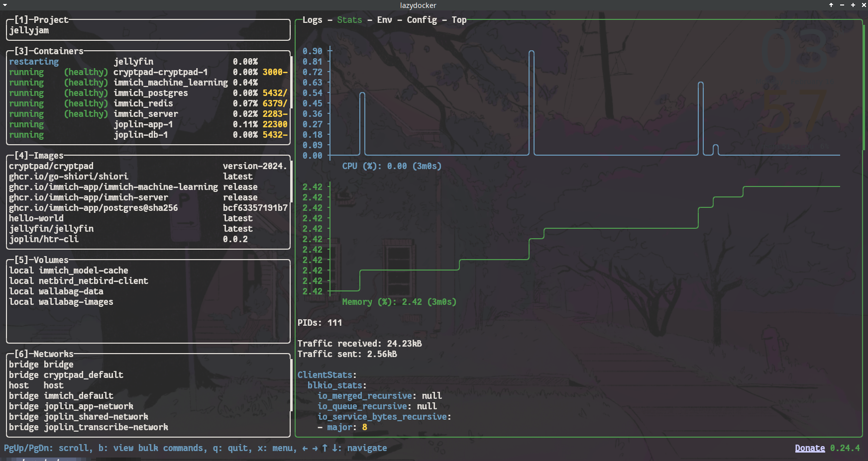Click the Containers panel scrollbar
Viewport: 868px width, 461px height.
pos(291,83)
